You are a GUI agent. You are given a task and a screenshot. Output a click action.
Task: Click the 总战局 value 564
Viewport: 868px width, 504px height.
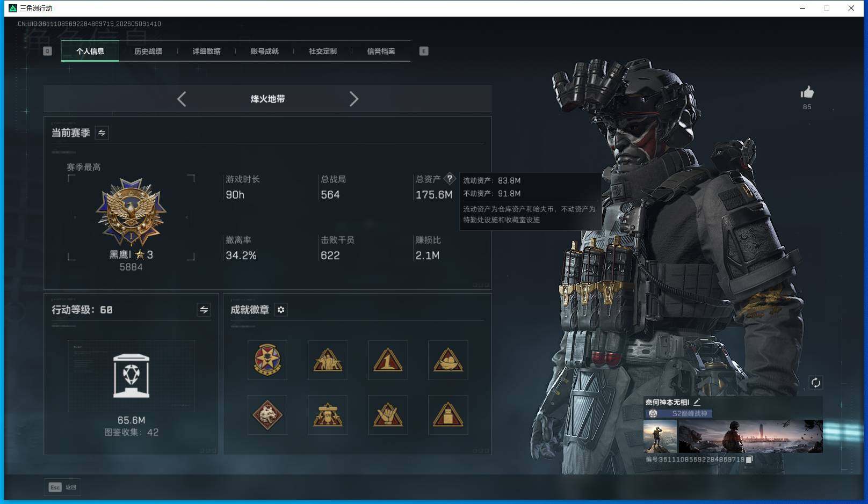(x=330, y=195)
